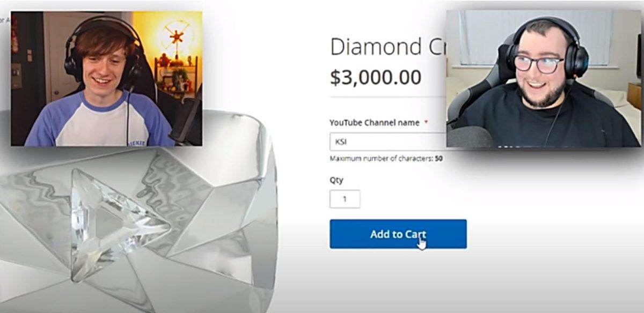Click the YouTube Channel name label
This screenshot has height=313, width=644.
coord(375,122)
